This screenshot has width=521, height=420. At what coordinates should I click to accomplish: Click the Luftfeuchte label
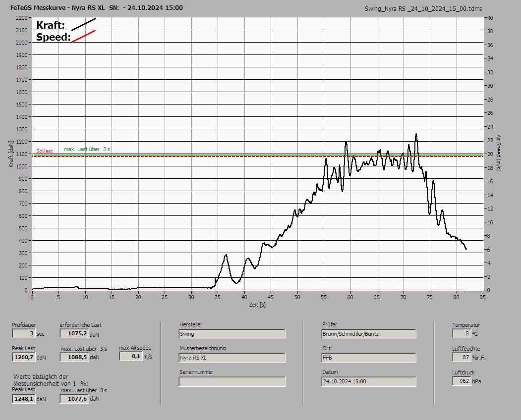click(466, 349)
